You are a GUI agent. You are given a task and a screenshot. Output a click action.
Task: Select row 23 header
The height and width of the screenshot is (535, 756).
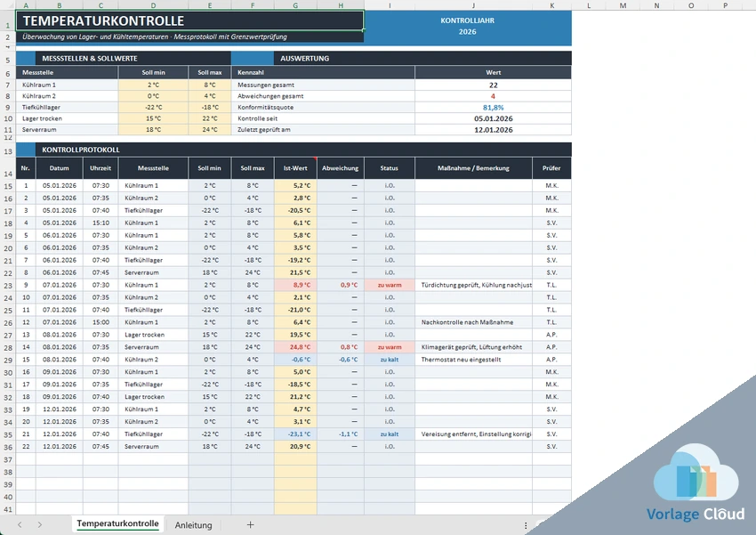click(x=8, y=285)
